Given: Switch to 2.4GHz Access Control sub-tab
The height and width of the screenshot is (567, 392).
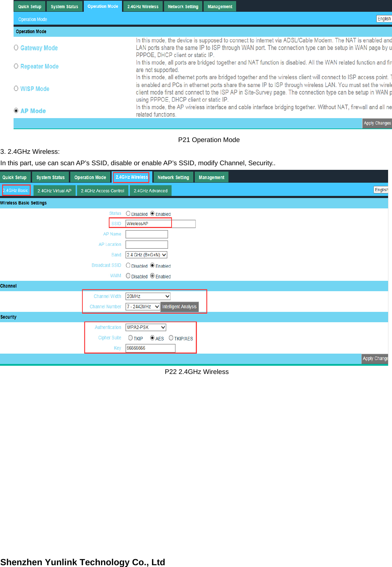Looking at the screenshot, I should click(x=102, y=191).
